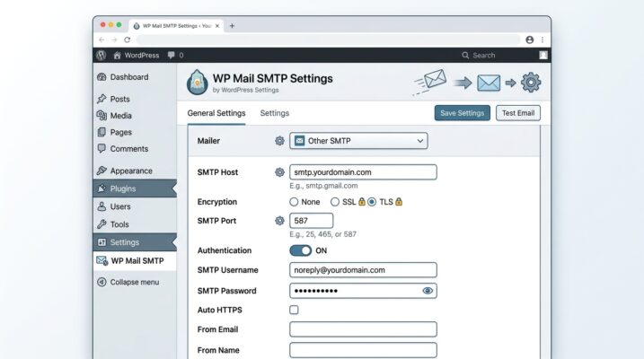Open Settings in the sidebar

coord(135,242)
